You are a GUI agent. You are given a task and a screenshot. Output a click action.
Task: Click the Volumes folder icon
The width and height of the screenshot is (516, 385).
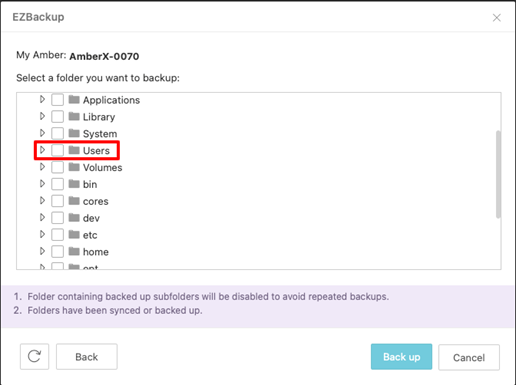74,167
